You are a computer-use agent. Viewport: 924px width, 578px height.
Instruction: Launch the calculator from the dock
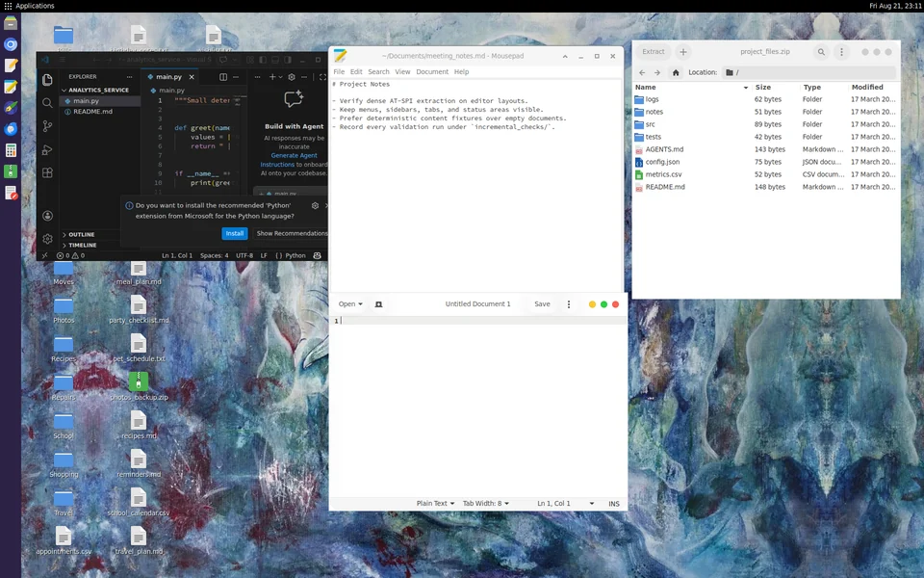11,150
